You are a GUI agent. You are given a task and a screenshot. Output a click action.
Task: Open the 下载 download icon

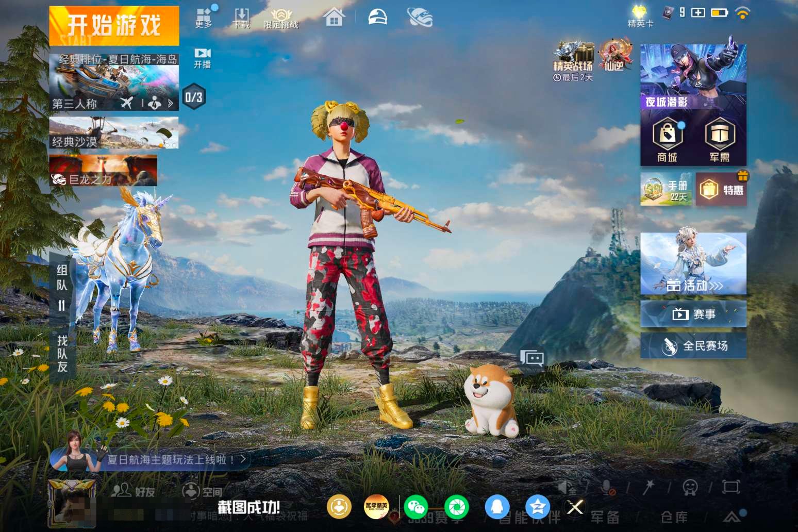pos(241,18)
